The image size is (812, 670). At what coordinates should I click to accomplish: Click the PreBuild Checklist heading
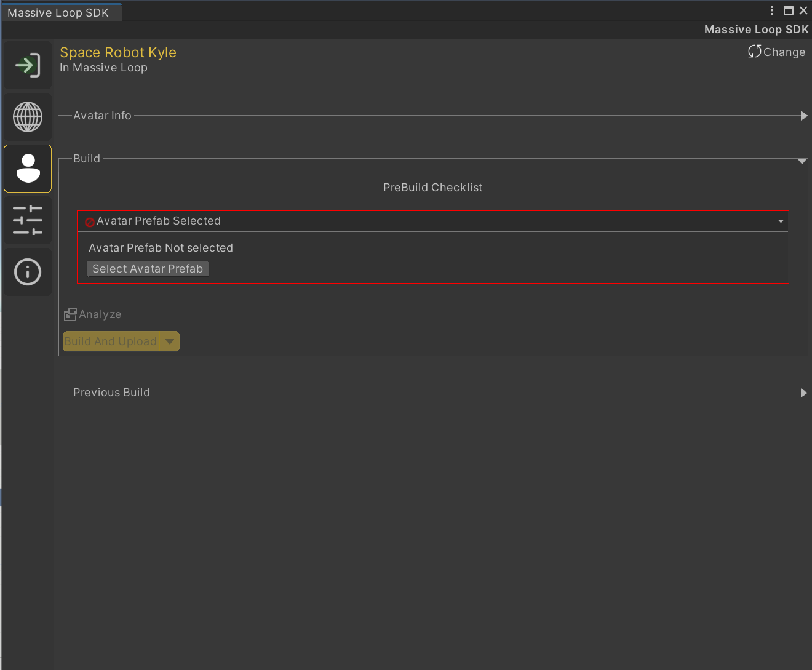(x=433, y=188)
